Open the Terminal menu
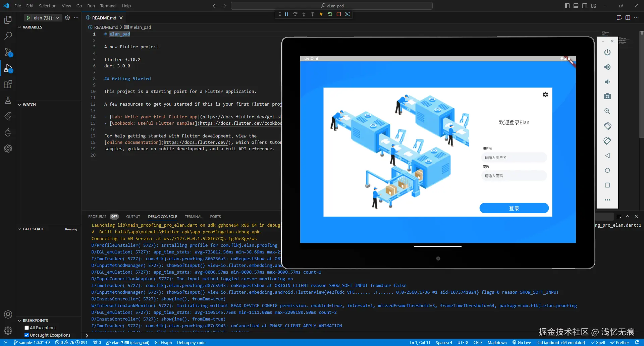The image size is (644, 346). click(x=108, y=6)
